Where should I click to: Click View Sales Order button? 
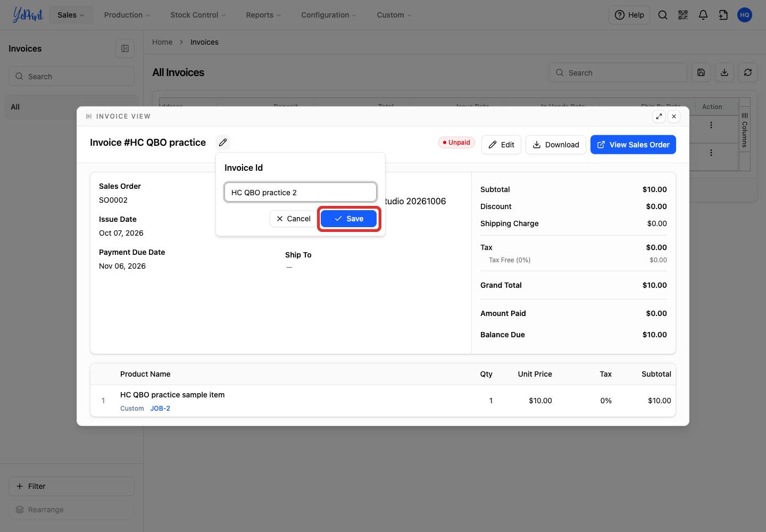tap(633, 145)
